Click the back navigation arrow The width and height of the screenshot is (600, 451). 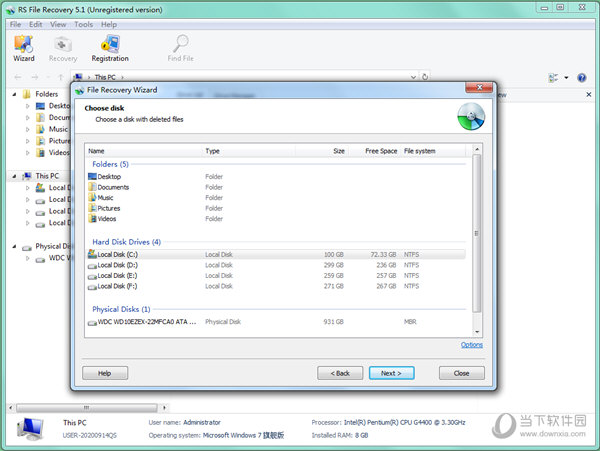click(18, 77)
